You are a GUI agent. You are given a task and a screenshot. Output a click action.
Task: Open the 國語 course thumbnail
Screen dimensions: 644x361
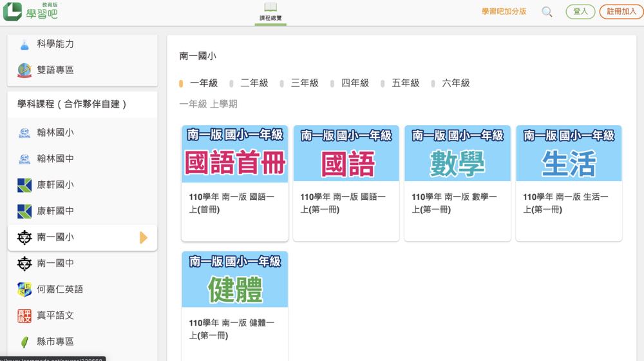point(346,153)
